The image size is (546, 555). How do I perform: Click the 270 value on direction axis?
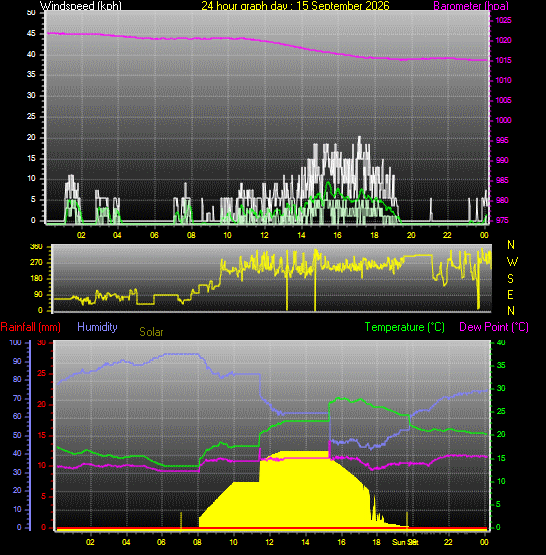(x=36, y=262)
